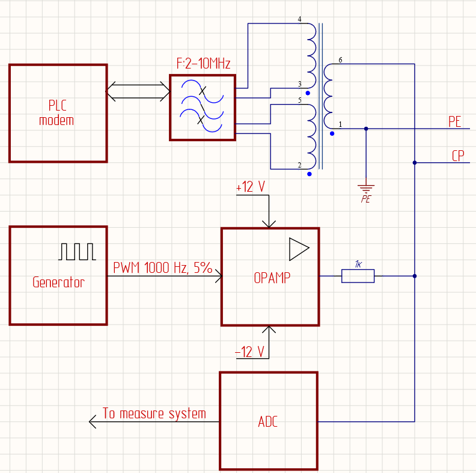Select the PE net label at right

coord(455,121)
